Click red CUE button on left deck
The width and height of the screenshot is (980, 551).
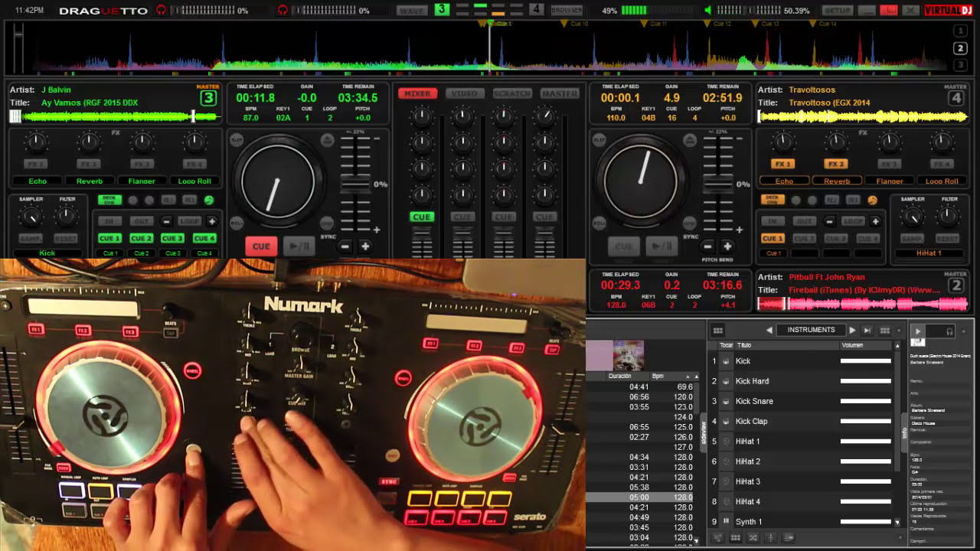(x=261, y=246)
